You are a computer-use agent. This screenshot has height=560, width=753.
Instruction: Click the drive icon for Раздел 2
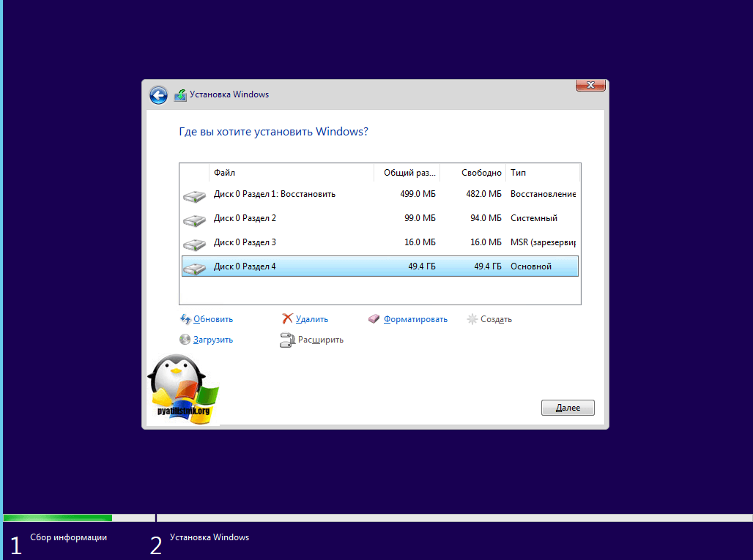pos(194,219)
